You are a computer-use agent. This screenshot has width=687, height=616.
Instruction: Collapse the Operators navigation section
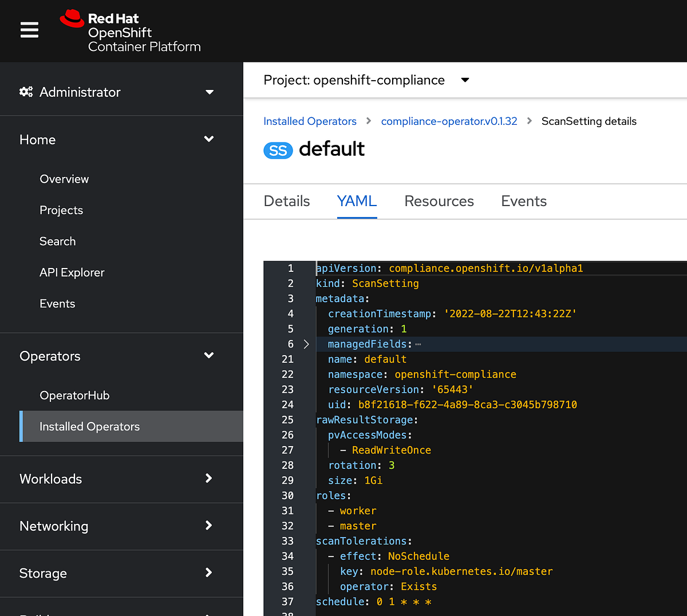point(208,356)
